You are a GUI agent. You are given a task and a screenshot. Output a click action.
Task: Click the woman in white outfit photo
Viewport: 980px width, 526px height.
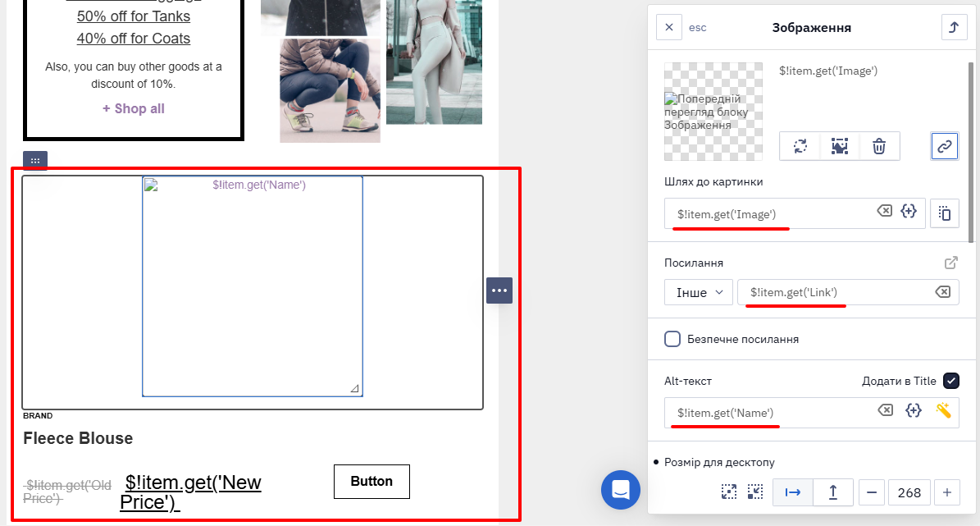pyautogui.click(x=435, y=62)
